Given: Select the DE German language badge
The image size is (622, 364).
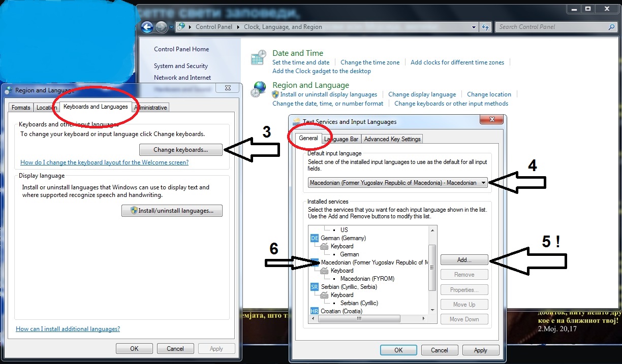Looking at the screenshot, I should pos(314,238).
